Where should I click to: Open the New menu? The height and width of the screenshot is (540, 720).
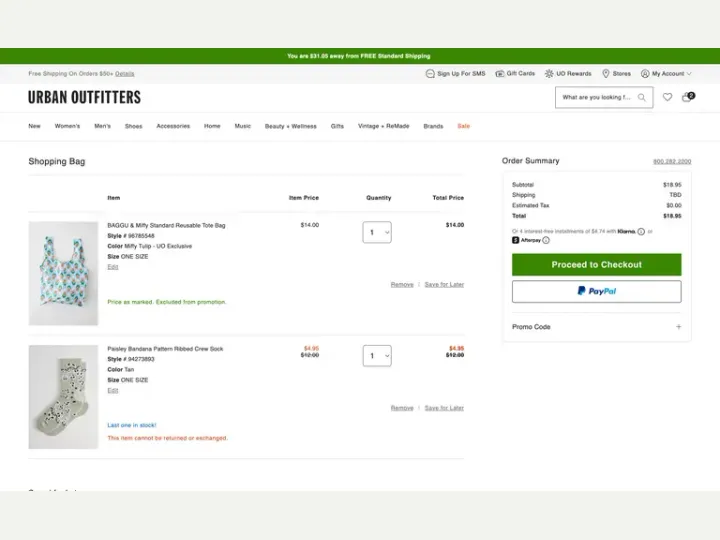pos(34,126)
